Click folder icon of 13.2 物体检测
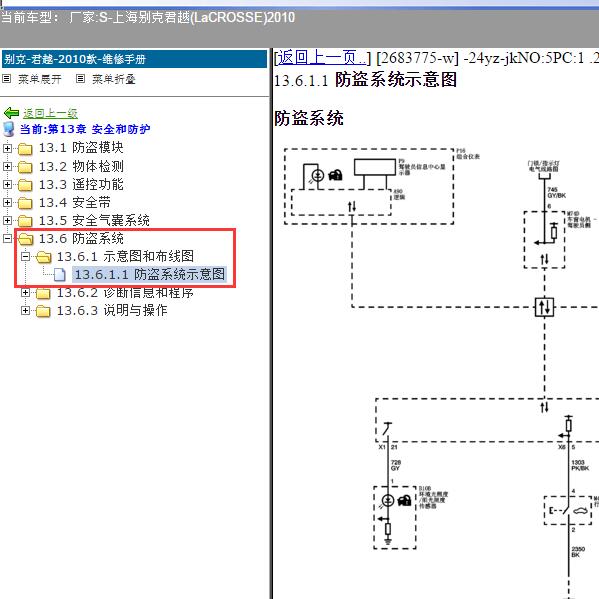599x599 pixels. coord(25,167)
